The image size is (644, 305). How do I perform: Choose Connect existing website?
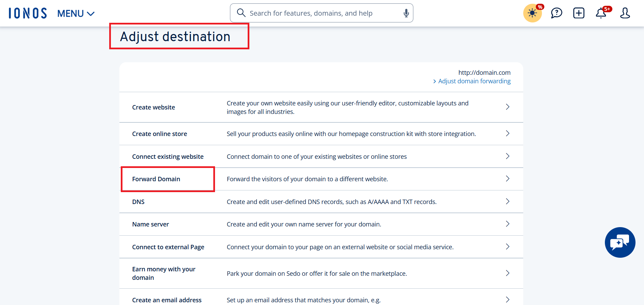click(x=168, y=157)
